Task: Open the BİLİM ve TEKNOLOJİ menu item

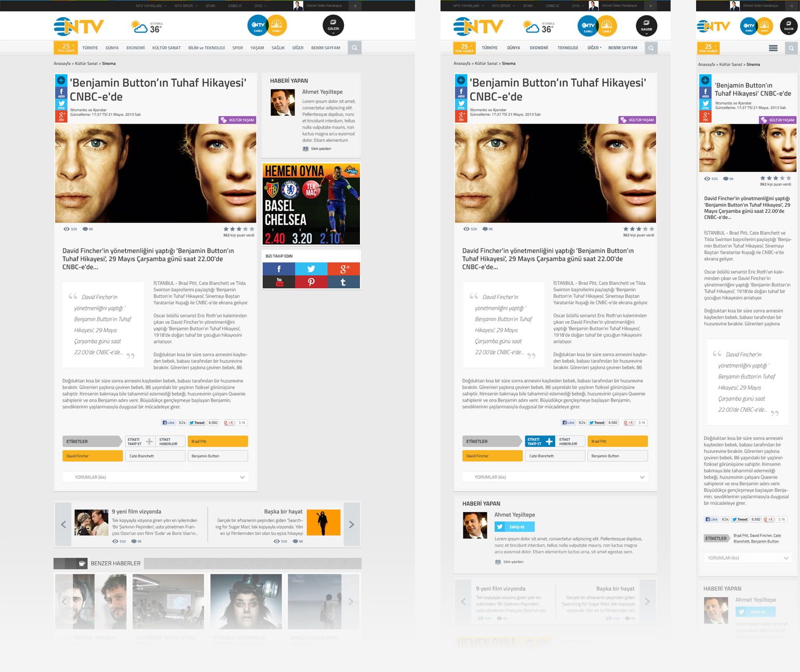Action: [206, 48]
